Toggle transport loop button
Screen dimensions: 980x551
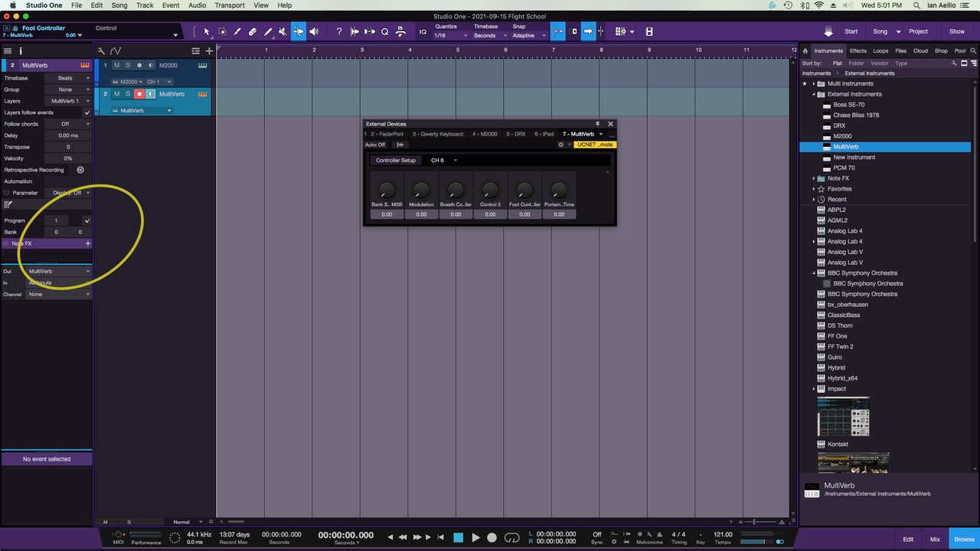click(x=513, y=537)
